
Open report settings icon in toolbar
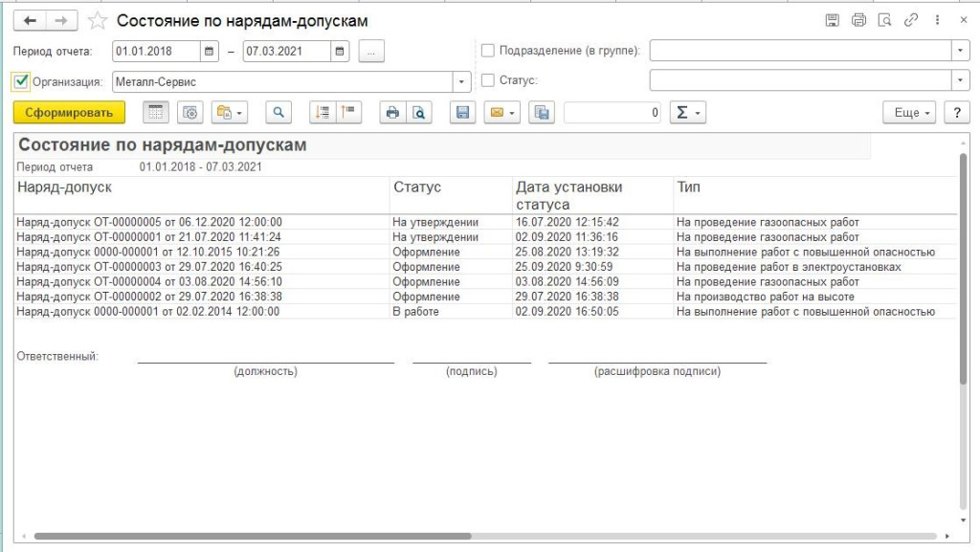[190, 113]
